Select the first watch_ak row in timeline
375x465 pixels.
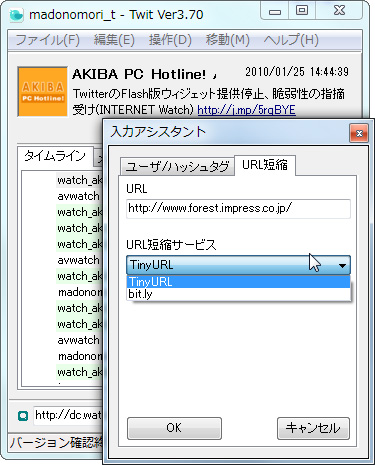click(79, 180)
